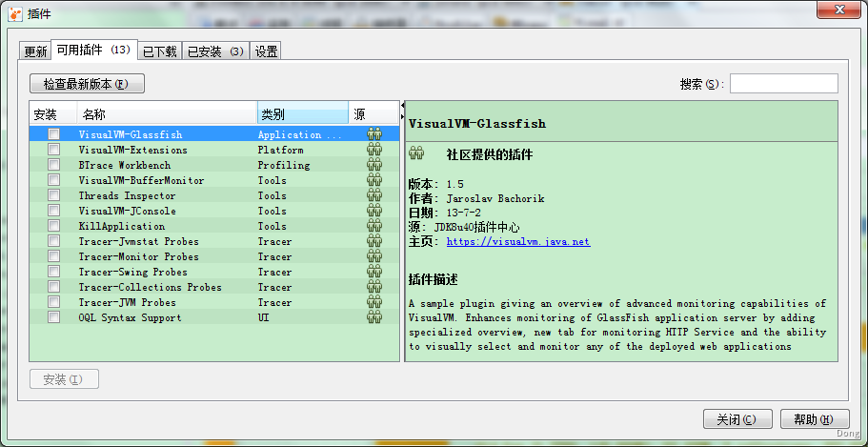Tick the Tracer-JVM Probes checkbox
Viewport: 868px width, 447px height.
click(53, 302)
